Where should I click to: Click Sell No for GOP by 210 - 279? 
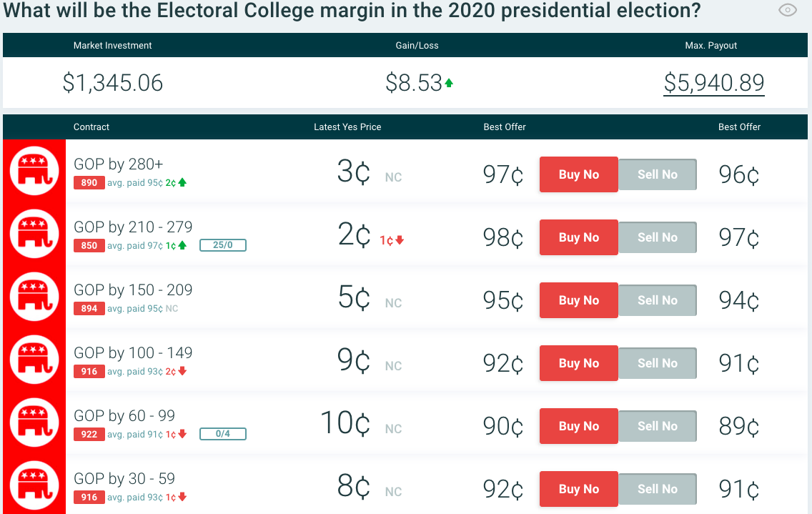657,237
